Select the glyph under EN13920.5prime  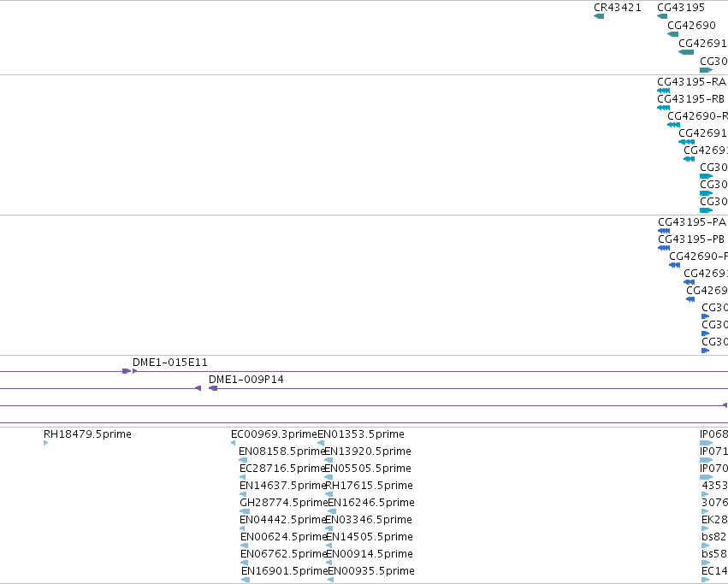[x=328, y=460]
